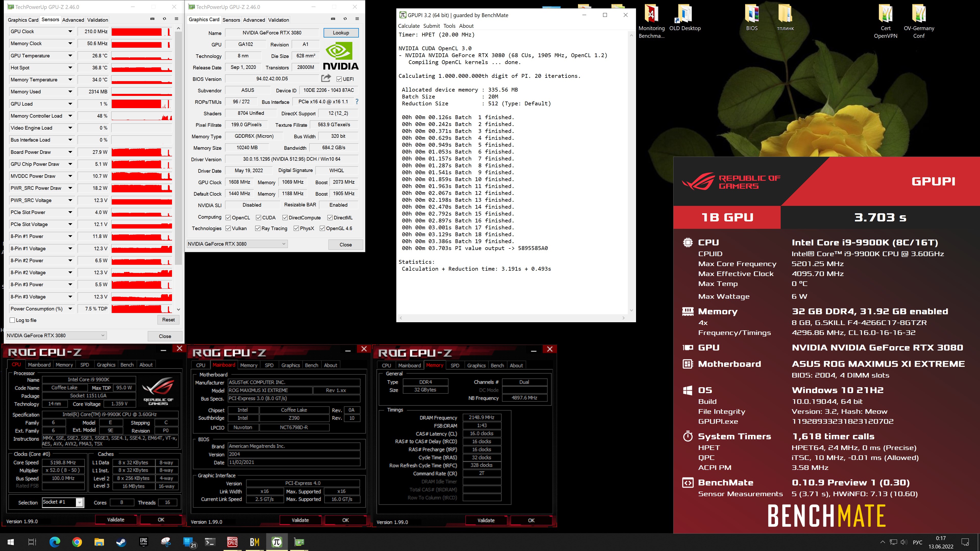Viewport: 980px width, 551px height.
Task: Click the refresh icon in GPU-Z Graphics Card window
Action: coord(345,19)
